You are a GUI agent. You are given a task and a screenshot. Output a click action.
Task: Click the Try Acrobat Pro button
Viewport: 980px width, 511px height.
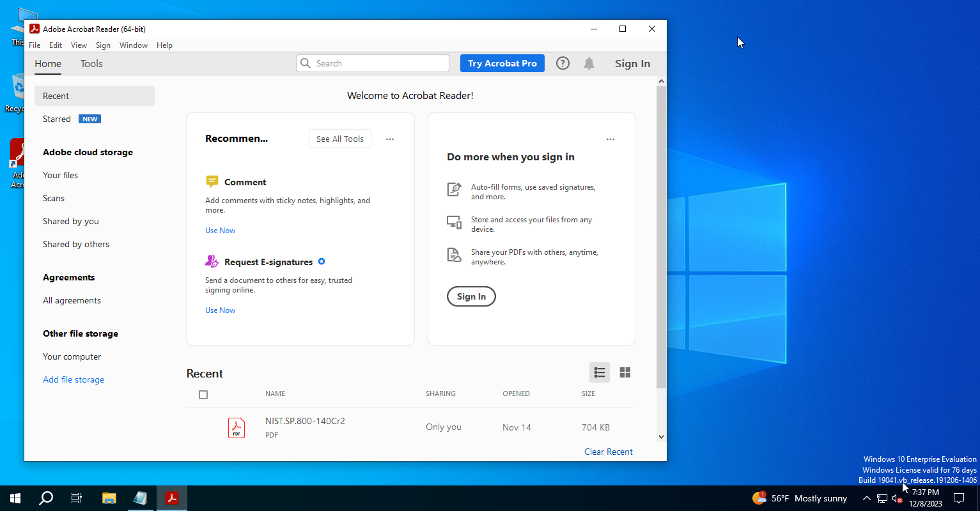(502, 63)
